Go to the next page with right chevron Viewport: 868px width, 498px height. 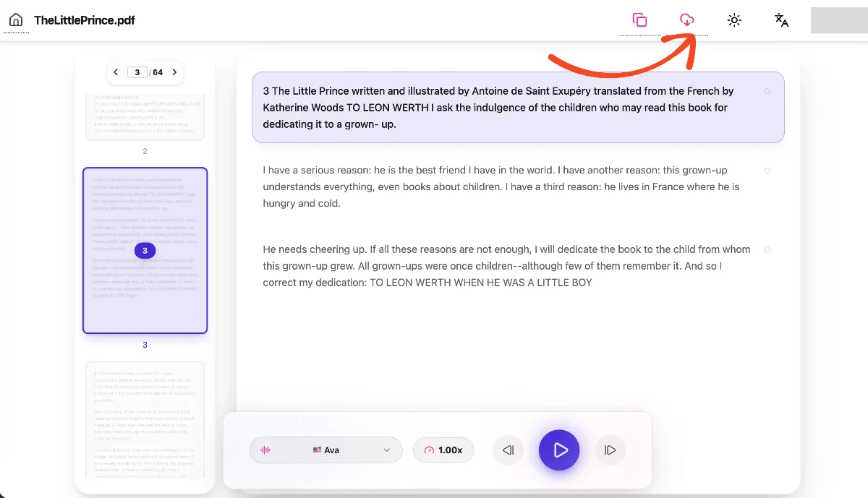point(174,72)
